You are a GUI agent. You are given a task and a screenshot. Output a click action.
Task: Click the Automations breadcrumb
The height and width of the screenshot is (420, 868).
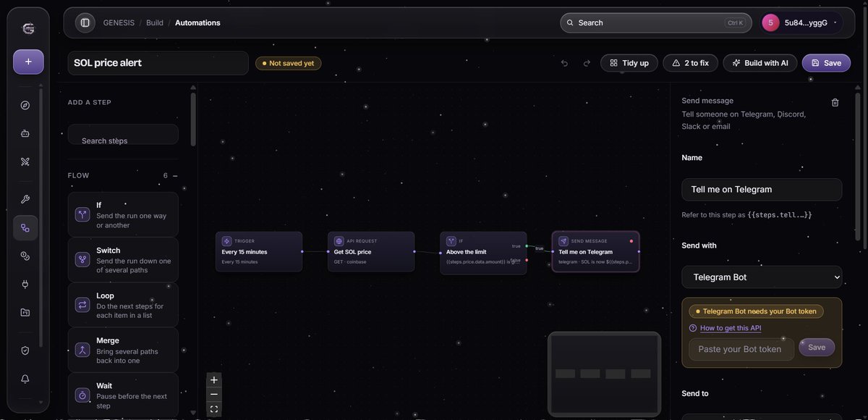click(197, 22)
